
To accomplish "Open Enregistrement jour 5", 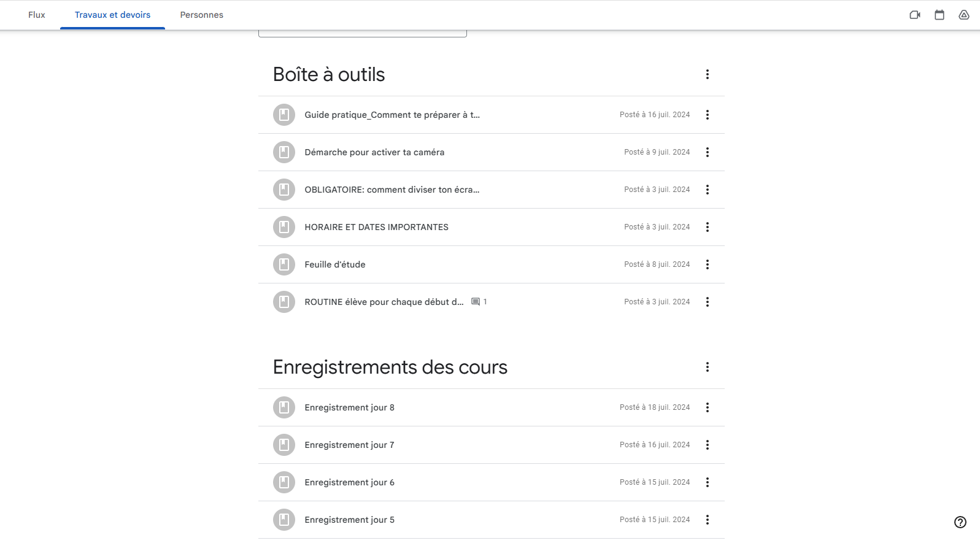I will pyautogui.click(x=350, y=520).
